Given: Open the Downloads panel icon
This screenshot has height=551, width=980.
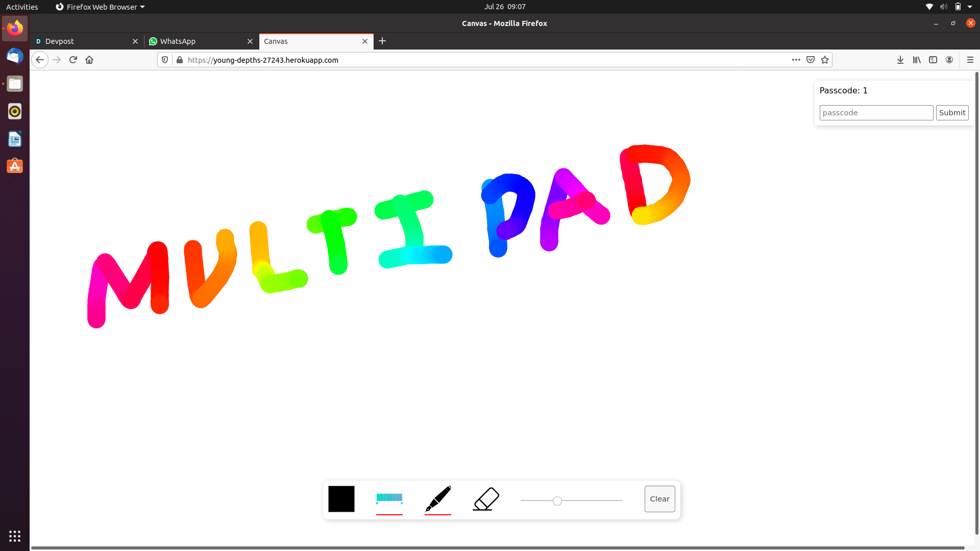Looking at the screenshot, I should pos(900,60).
